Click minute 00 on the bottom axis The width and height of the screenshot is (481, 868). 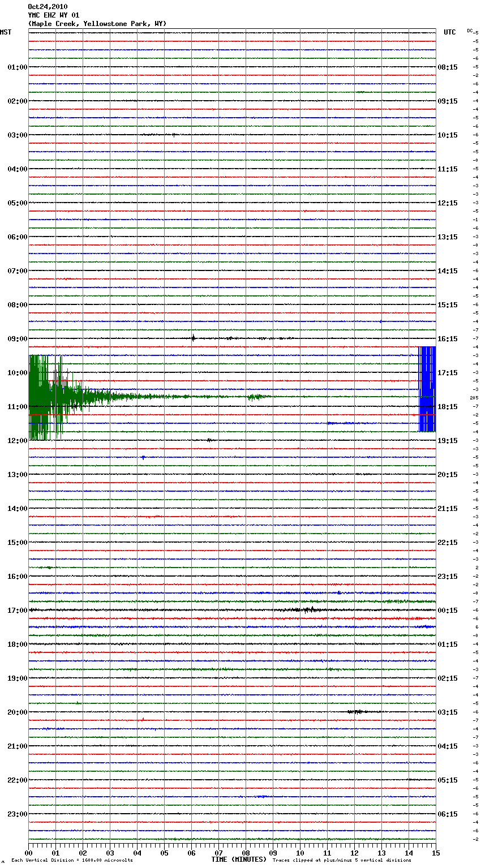(x=28, y=853)
